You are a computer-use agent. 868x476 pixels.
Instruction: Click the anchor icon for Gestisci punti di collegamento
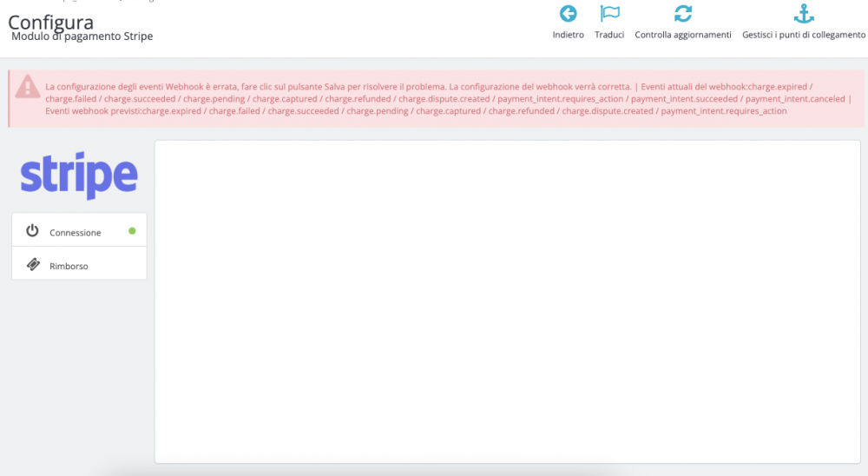[x=804, y=13]
